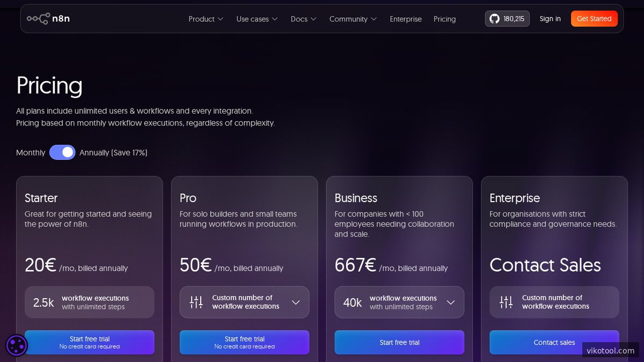Screen dimensions: 644x362
Task: Click the n8n logo in the navbar
Action: click(48, 18)
